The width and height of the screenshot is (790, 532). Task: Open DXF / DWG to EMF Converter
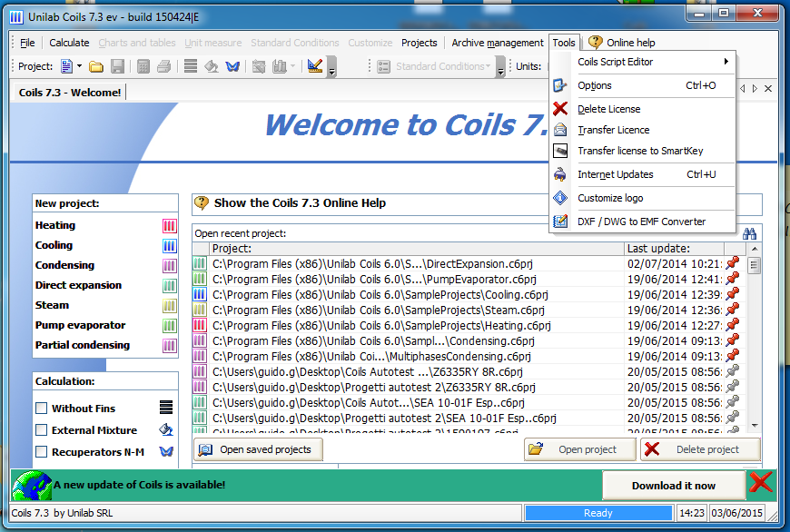tap(642, 222)
